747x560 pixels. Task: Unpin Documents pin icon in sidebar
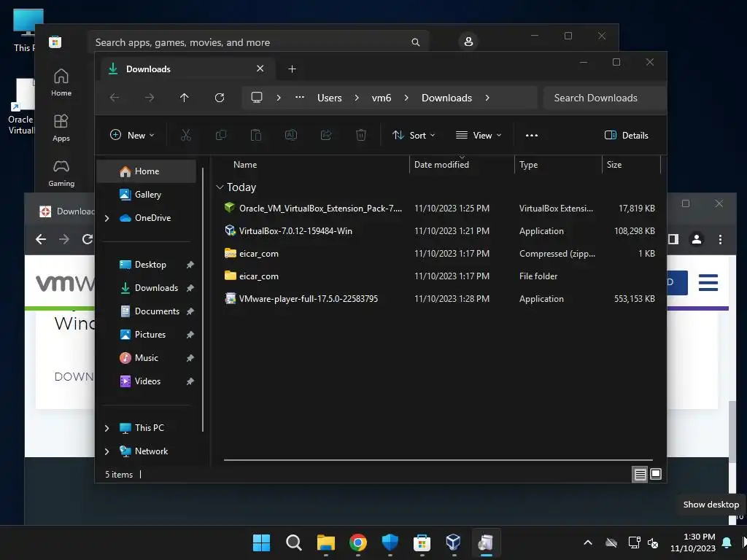tap(190, 311)
